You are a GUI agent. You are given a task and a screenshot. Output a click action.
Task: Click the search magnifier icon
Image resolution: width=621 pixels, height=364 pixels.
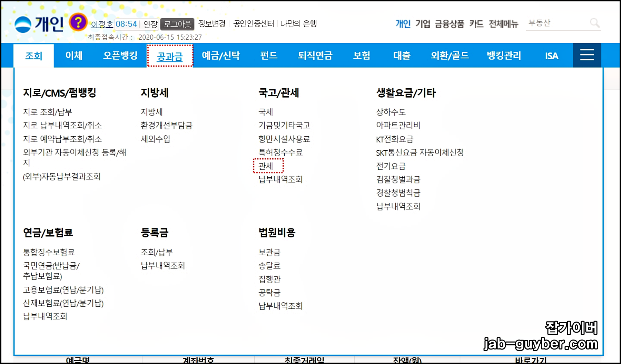594,23
